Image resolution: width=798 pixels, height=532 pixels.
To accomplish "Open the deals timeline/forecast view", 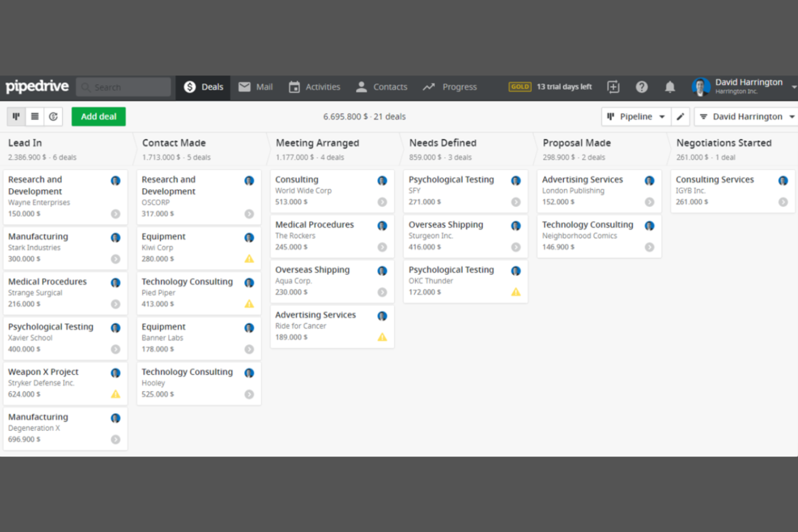I will point(53,116).
